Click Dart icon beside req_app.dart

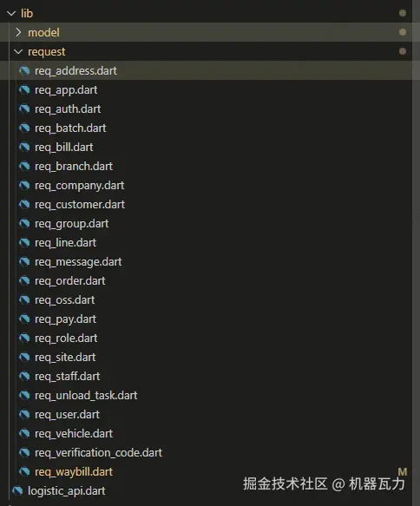[24, 89]
